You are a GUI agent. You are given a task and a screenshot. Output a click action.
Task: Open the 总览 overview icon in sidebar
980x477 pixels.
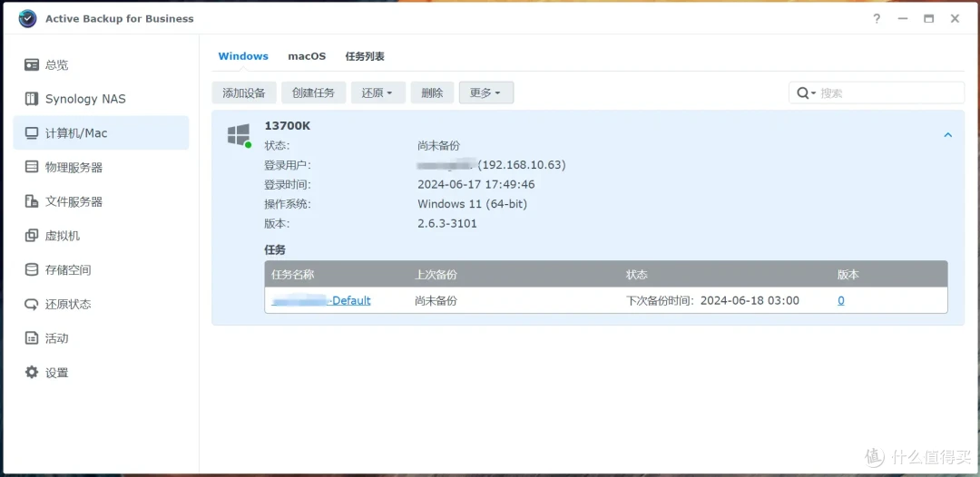tap(31, 65)
